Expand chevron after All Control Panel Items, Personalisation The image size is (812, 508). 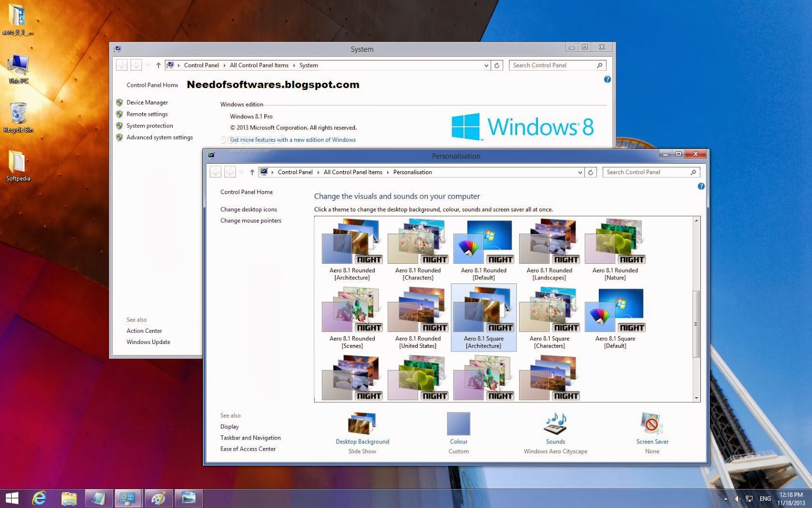(388, 172)
